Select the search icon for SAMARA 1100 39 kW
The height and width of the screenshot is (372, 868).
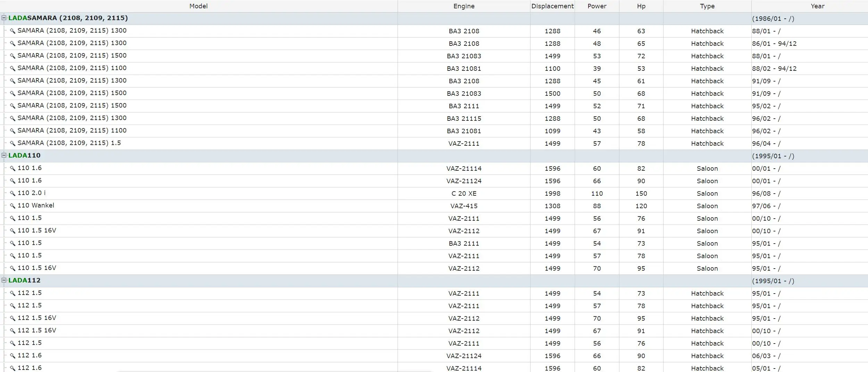(12, 68)
